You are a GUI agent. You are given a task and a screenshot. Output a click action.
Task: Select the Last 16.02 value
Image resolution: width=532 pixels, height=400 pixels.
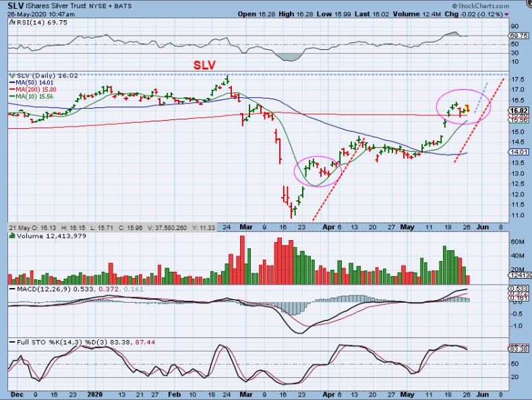pyautogui.click(x=372, y=14)
